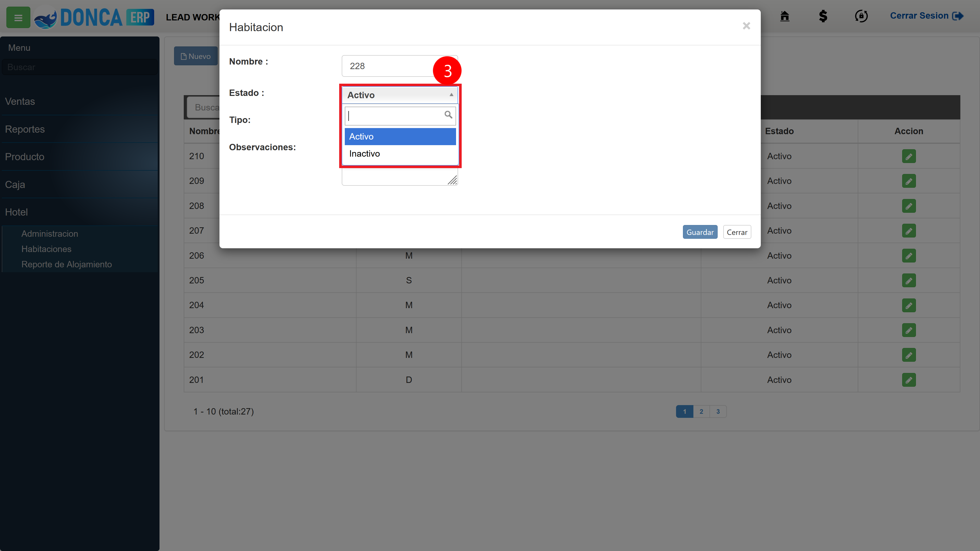Open Habitaciones submenu item
The image size is (980, 551).
tap(46, 249)
